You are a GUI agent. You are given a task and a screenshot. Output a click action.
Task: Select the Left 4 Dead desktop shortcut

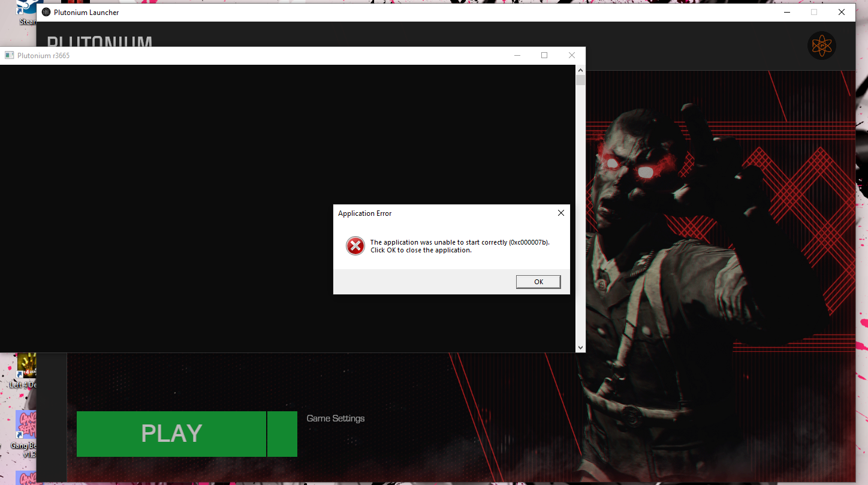click(26, 370)
